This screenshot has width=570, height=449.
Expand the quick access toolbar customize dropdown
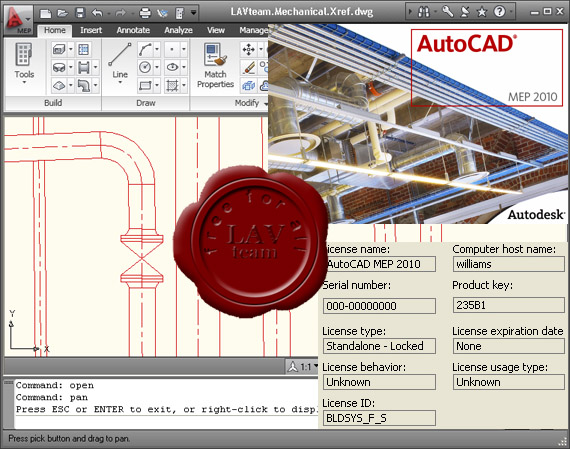194,13
